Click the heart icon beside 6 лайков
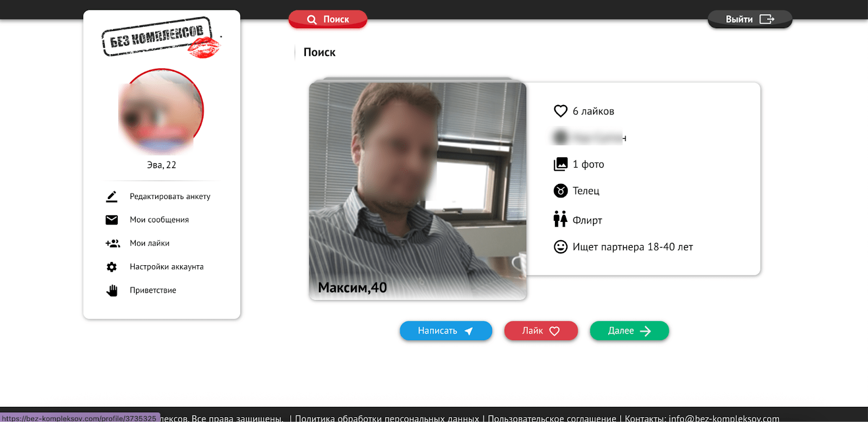The height and width of the screenshot is (422, 868). tap(560, 111)
